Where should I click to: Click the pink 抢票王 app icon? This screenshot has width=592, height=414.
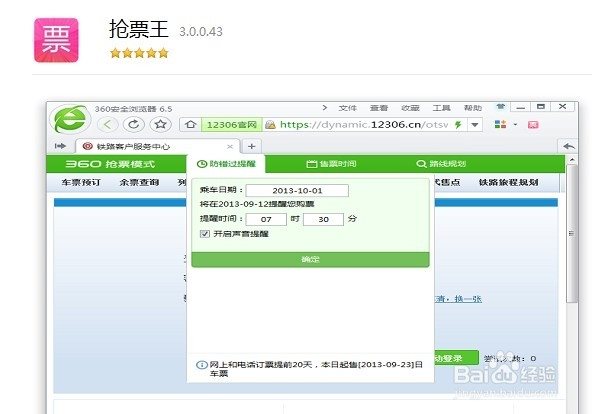[x=56, y=40]
